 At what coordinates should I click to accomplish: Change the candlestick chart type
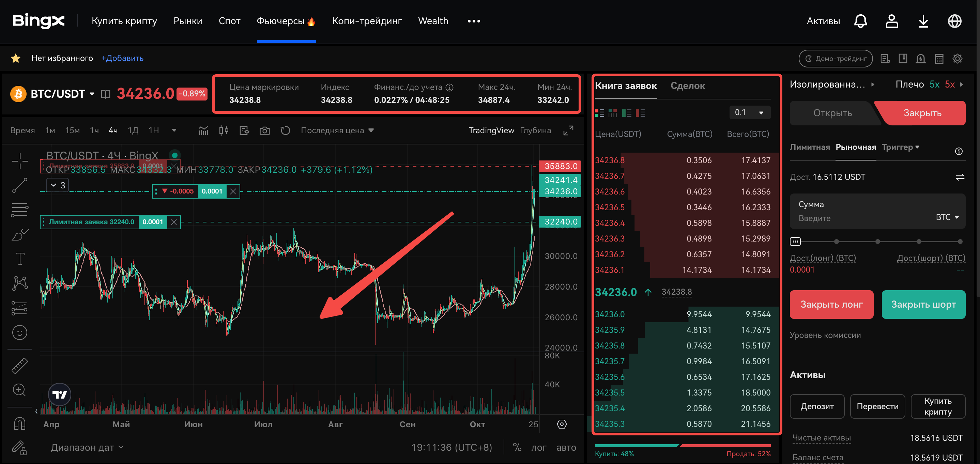click(224, 130)
